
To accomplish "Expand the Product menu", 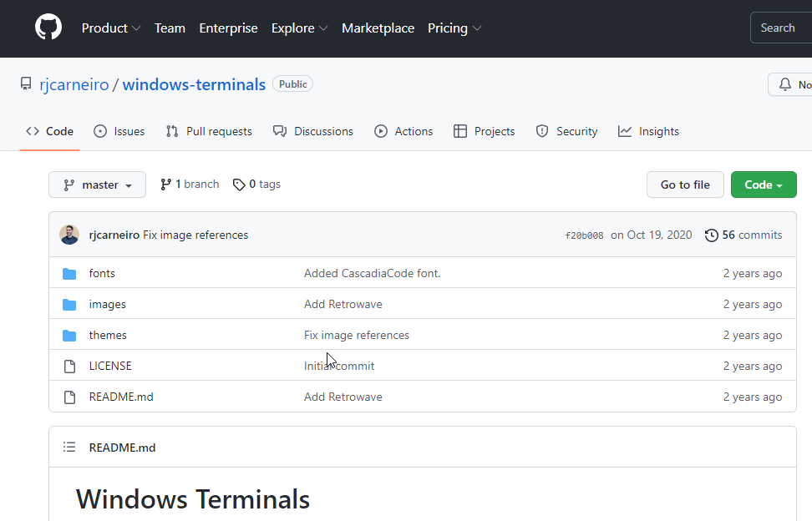I will point(111,28).
